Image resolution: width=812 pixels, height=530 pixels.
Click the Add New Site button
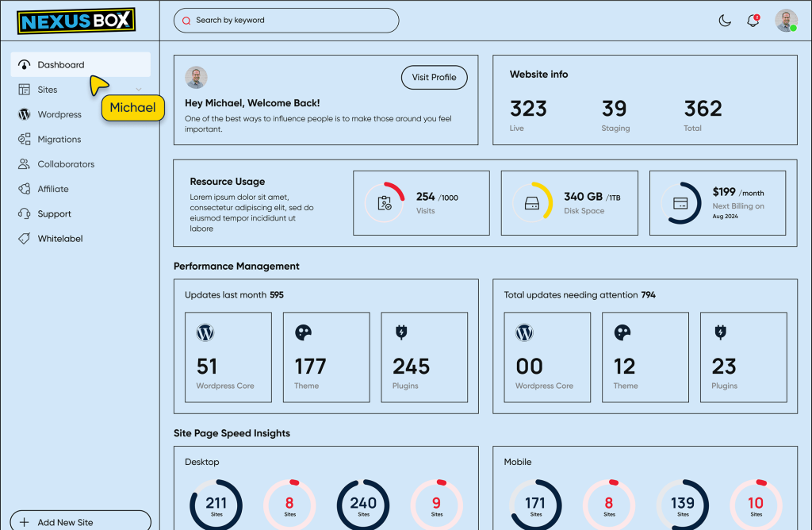pyautogui.click(x=80, y=521)
